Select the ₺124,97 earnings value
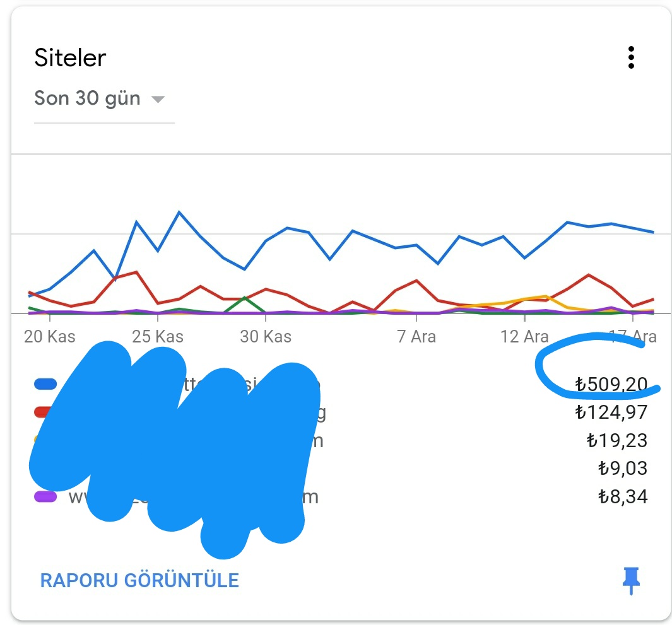Image resolution: width=672 pixels, height=625 pixels. coord(611,412)
